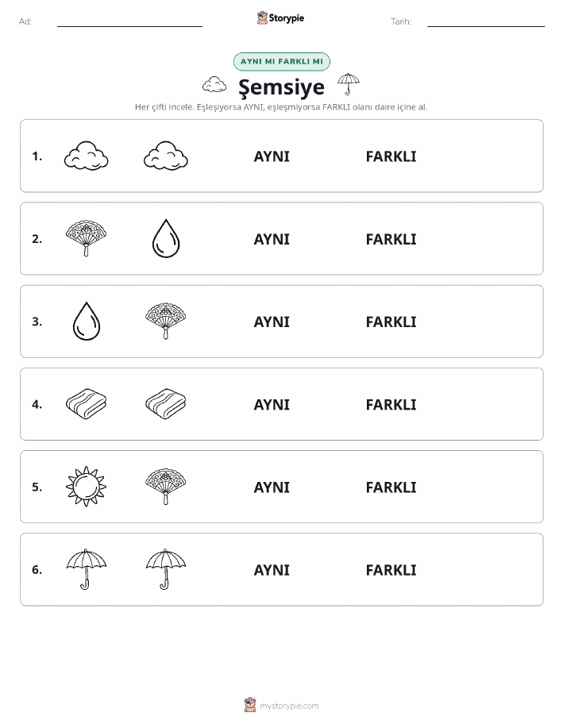Image resolution: width=563 pixels, height=728 pixels.
Task: Click the small umbrella beside the Şemsiye title
Action: point(349,84)
